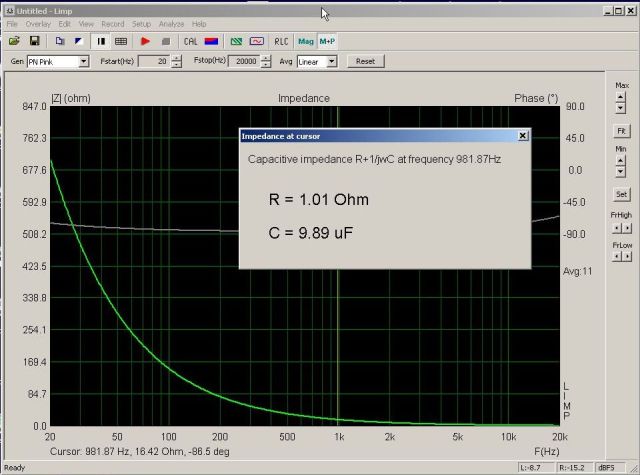Click the Min up arrow
The height and width of the screenshot is (475, 640).
[620, 160]
